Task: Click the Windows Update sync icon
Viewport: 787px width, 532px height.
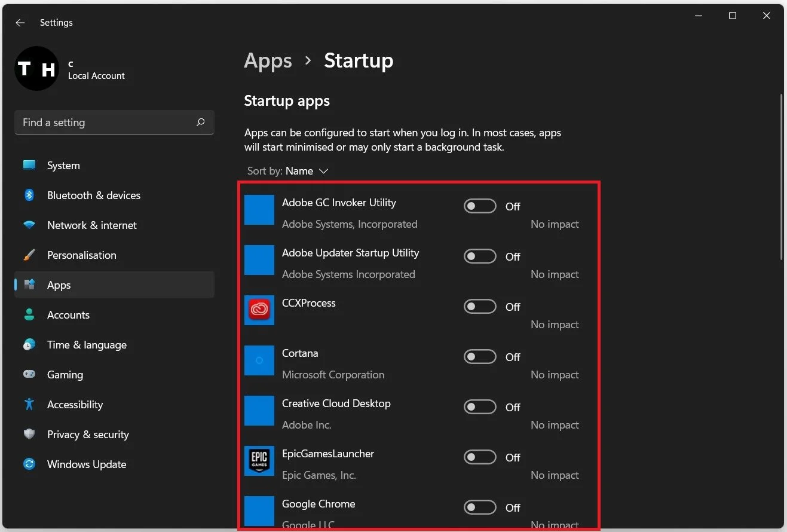Action: tap(29, 464)
